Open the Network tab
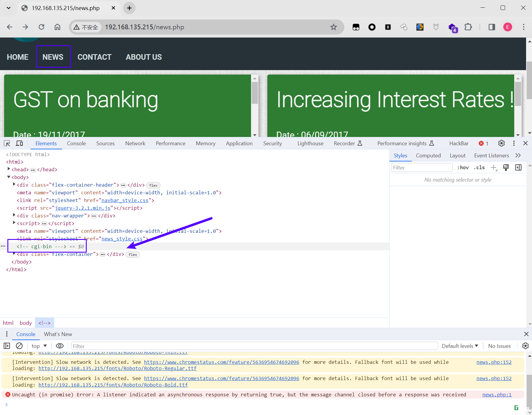This screenshot has height=415, width=532. pos(135,143)
